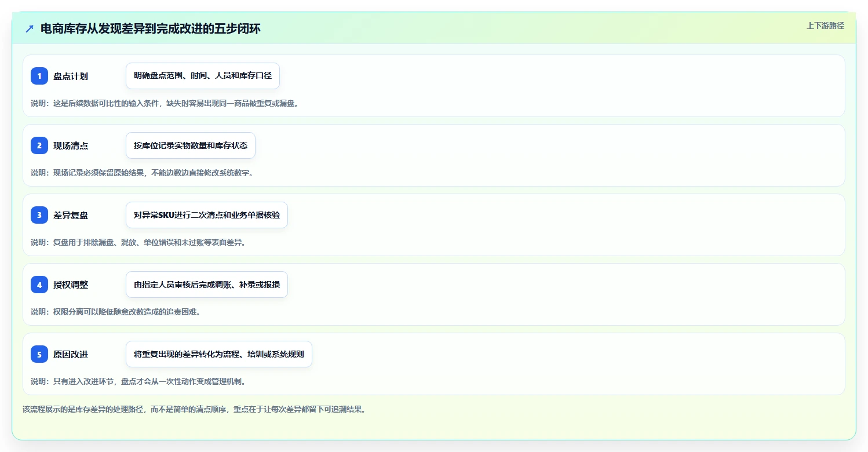Screen dimensions: 868x452
Task: Click the footer text starting 该流程展示的是库存差异
Action: coord(194,409)
